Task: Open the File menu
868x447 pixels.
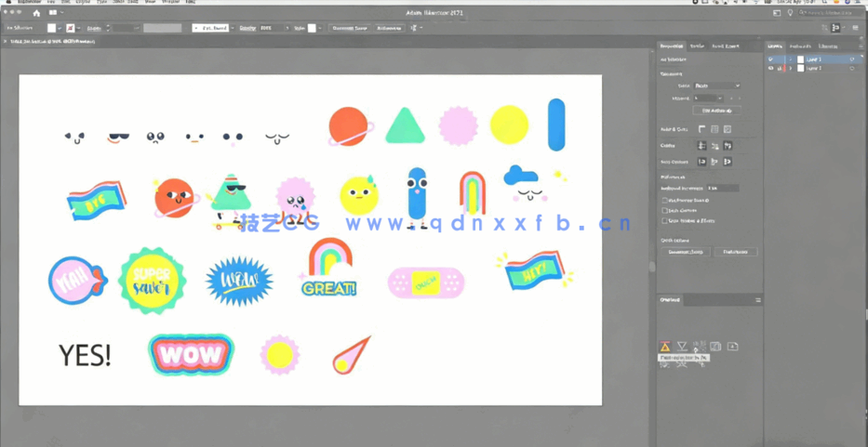Action: 52,3
